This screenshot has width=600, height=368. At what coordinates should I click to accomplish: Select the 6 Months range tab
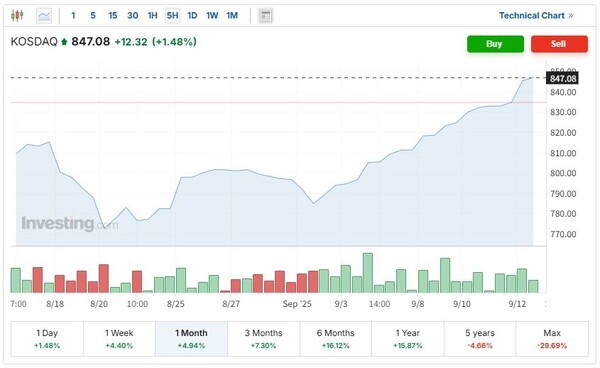click(336, 339)
